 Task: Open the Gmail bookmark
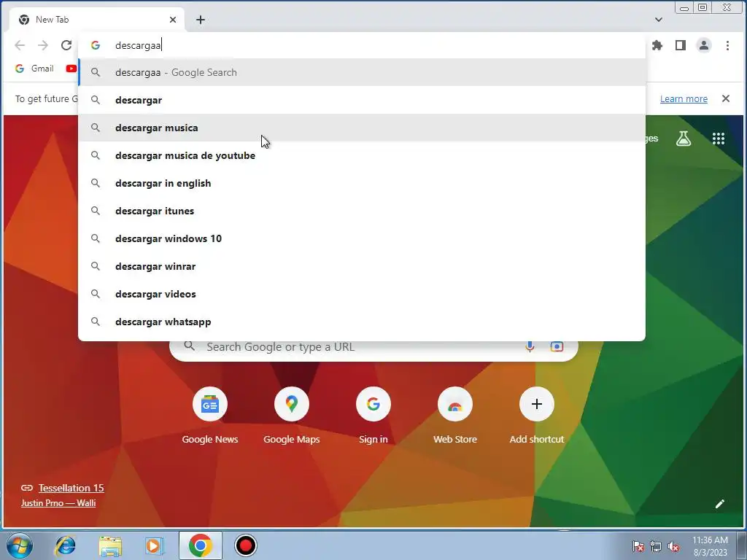click(34, 69)
